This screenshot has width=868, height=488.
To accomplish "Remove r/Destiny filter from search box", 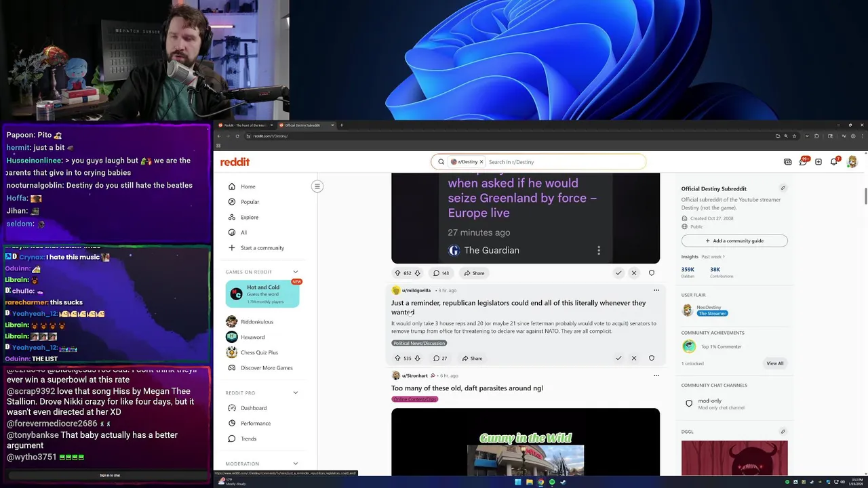I will (x=481, y=162).
